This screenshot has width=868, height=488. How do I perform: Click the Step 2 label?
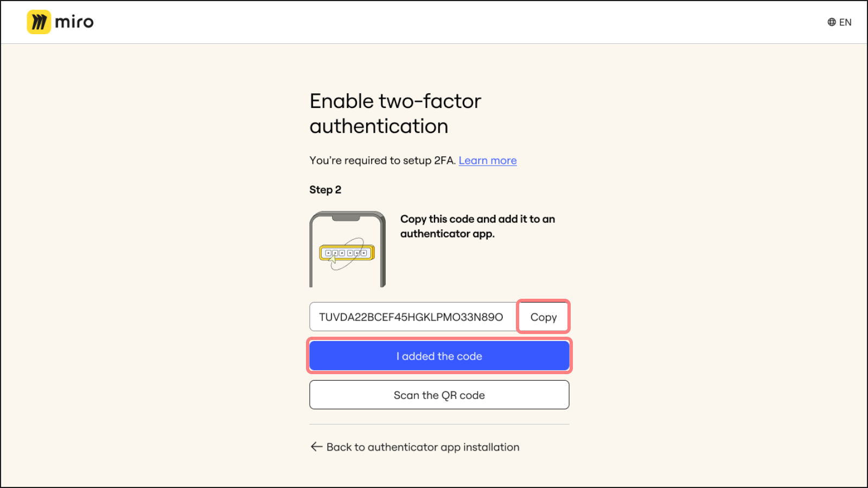pos(325,190)
